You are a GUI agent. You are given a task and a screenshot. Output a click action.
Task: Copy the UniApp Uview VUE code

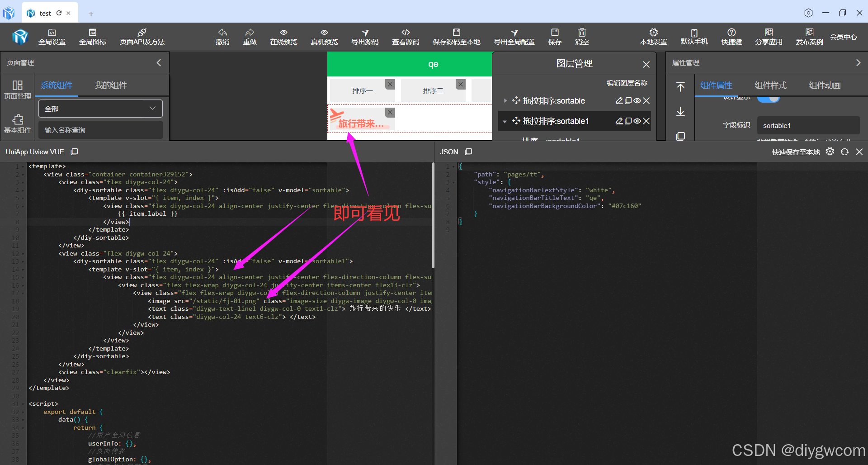[75, 152]
